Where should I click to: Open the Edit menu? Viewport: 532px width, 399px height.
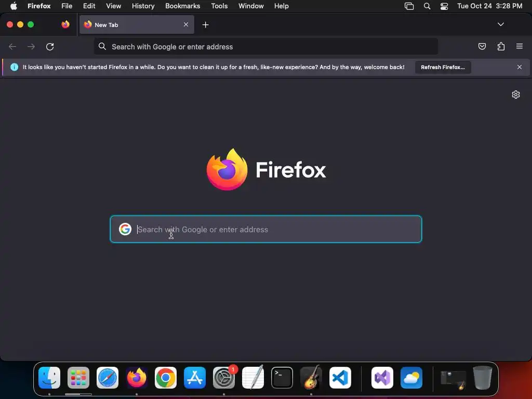tap(89, 6)
